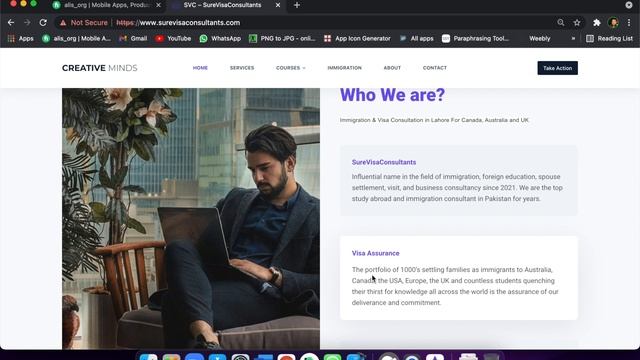Click the Chrome tab search circle icon
The height and width of the screenshot is (360, 640).
pos(629,5)
